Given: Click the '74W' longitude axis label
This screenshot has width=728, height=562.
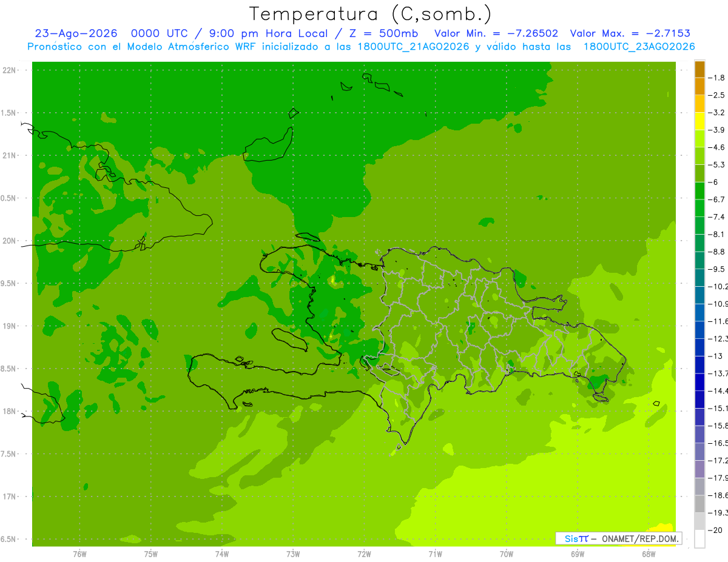Looking at the screenshot, I should (x=221, y=554).
